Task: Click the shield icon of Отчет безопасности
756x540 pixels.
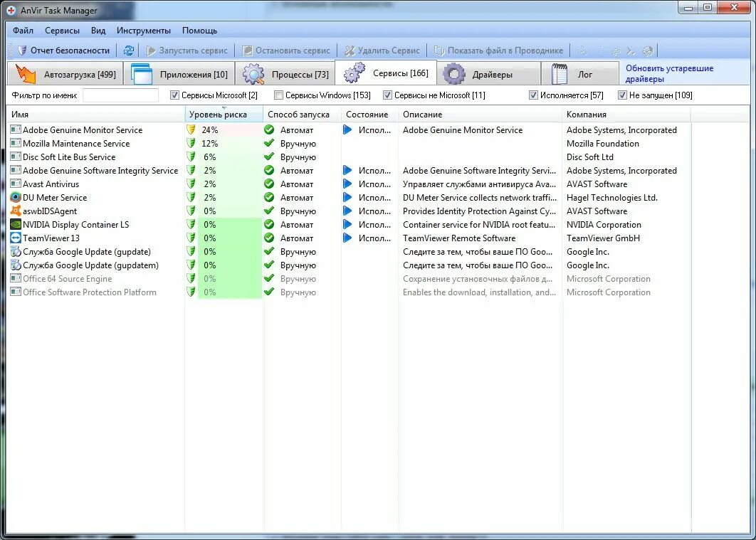Action: 21,51
